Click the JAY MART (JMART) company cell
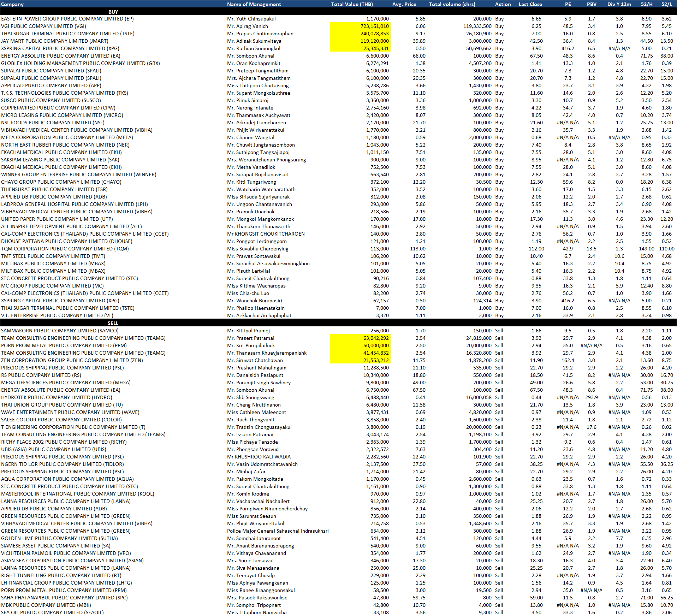The width and height of the screenshot is (677, 616). 54,41
